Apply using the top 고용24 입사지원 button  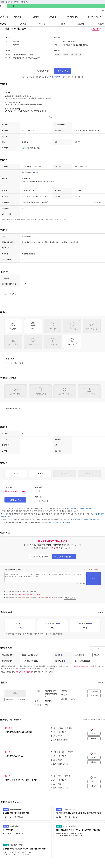[x=62, y=71]
